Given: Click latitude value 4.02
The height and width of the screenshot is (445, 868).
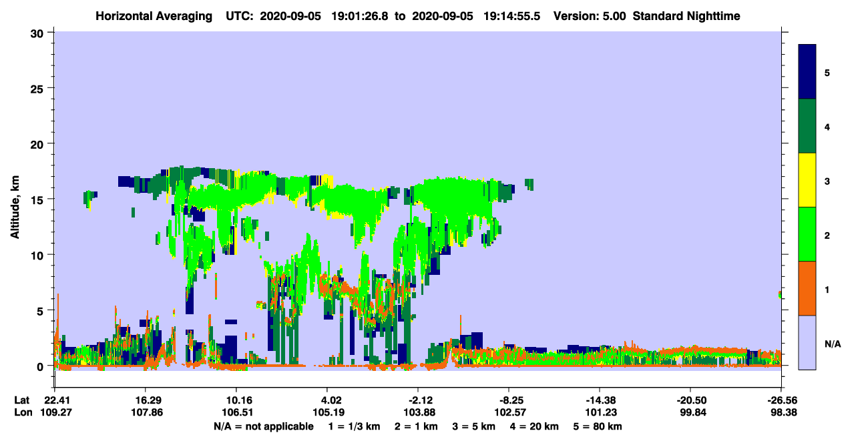Looking at the screenshot, I should tap(327, 400).
